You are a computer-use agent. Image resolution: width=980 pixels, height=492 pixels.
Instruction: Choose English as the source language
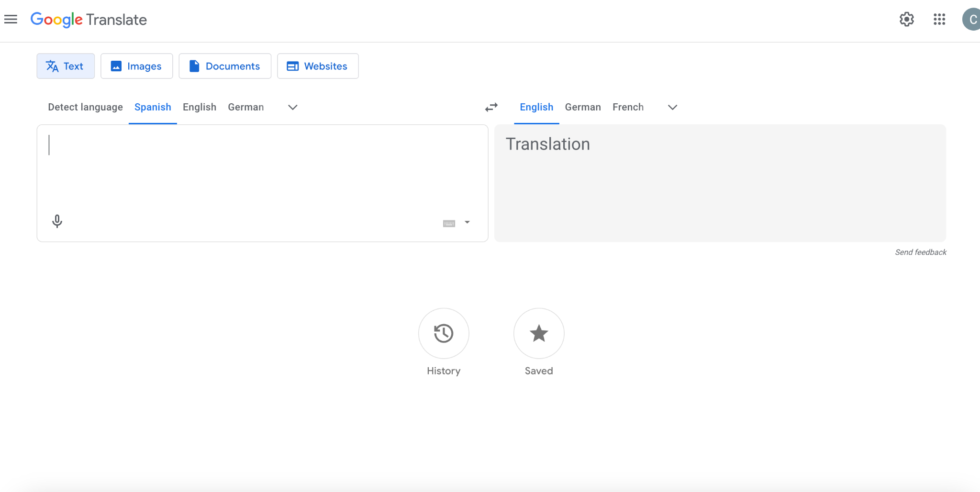[x=199, y=107]
